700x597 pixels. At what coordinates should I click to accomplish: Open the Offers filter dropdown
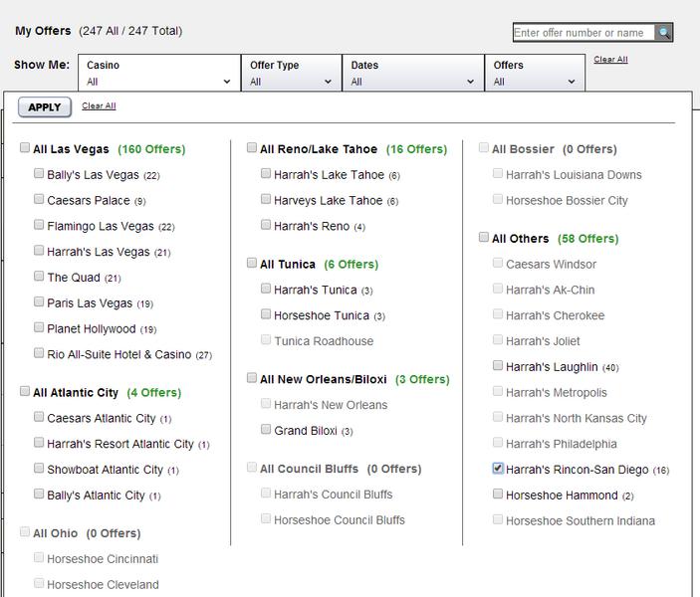pos(535,74)
